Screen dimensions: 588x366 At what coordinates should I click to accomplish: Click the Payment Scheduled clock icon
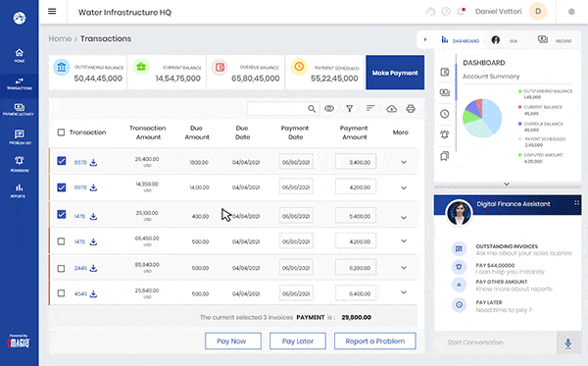coord(299,67)
